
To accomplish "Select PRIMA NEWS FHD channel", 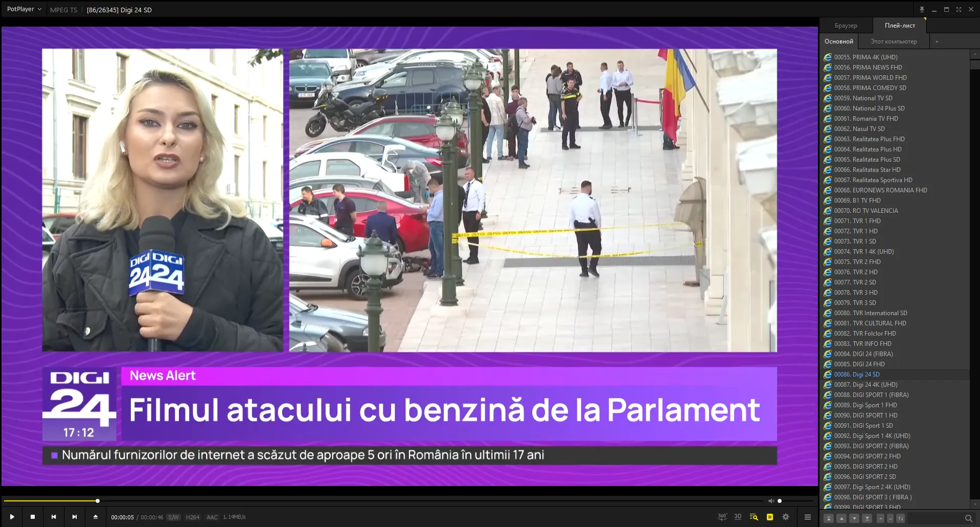I will click(895, 68).
